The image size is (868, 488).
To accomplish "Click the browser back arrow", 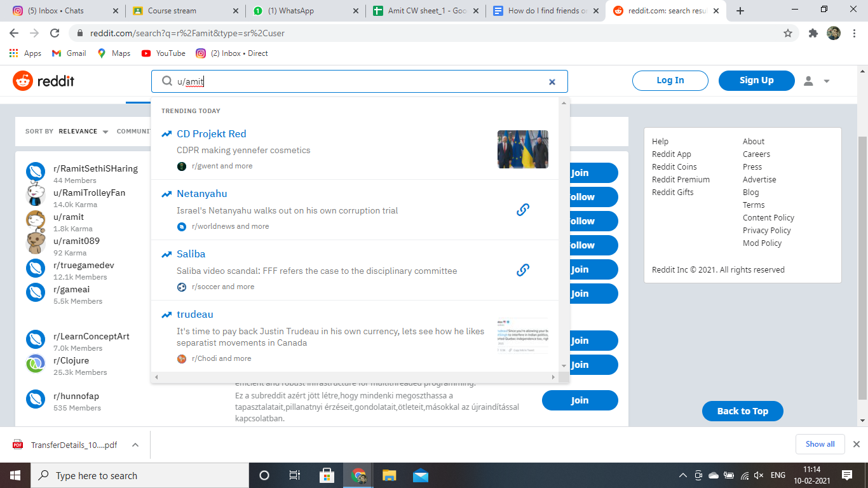I will [x=14, y=33].
